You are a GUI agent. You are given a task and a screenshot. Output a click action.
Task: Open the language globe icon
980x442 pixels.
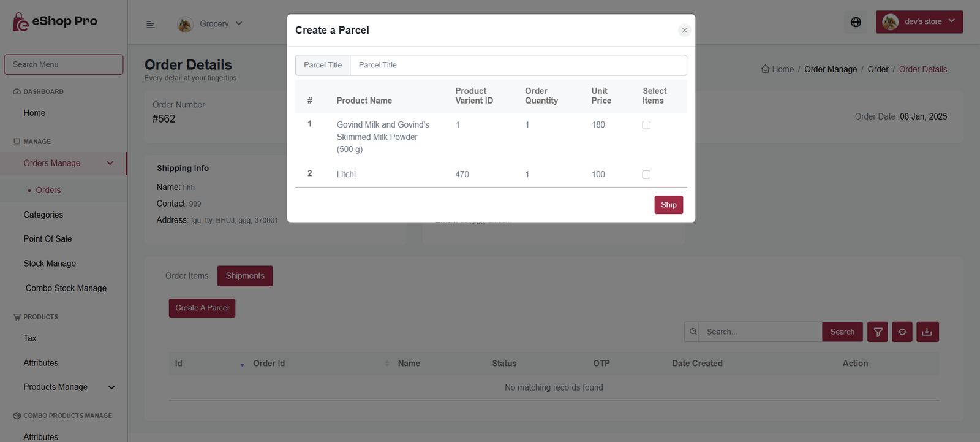tap(856, 22)
